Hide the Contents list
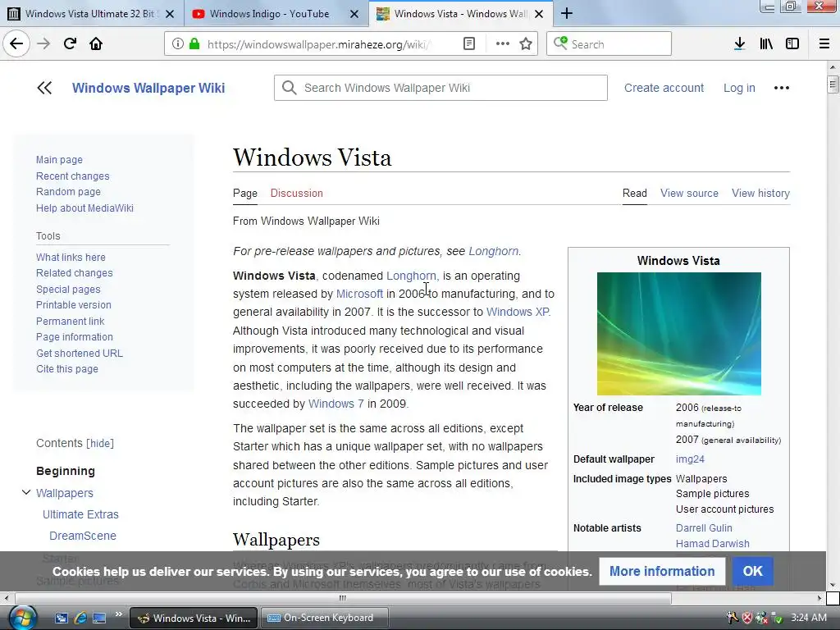Image resolution: width=840 pixels, height=630 pixels. point(100,443)
